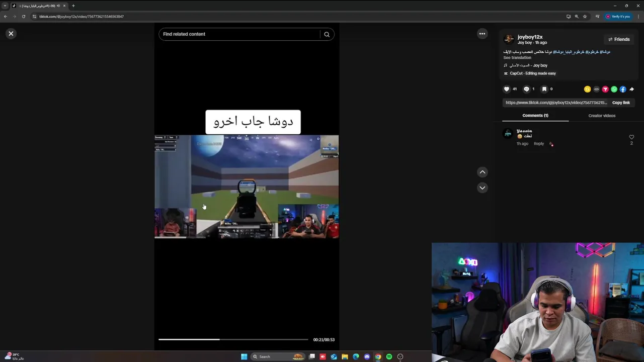Close the TikTok video viewer
Viewport: 644px width, 362px height.
pyautogui.click(x=11, y=34)
